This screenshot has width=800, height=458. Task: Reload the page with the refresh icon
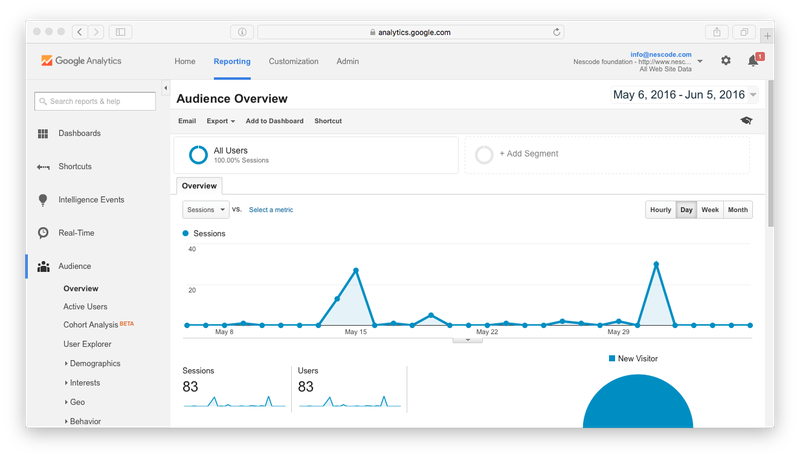click(x=556, y=32)
